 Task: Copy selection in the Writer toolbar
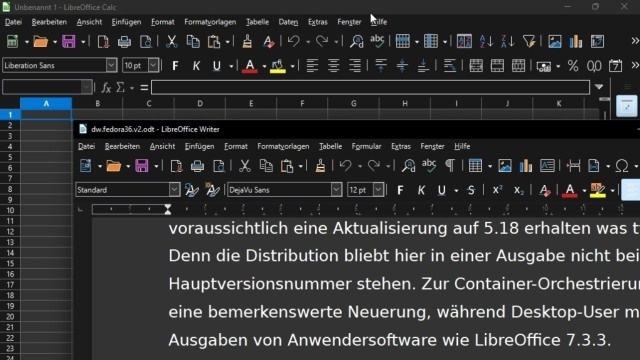coord(266,166)
